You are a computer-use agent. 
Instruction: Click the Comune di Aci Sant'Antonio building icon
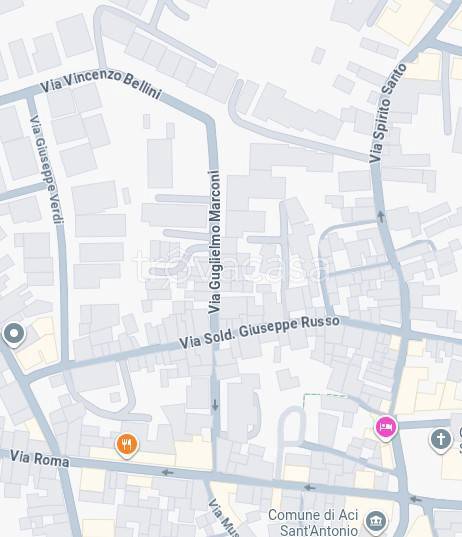click(x=376, y=521)
